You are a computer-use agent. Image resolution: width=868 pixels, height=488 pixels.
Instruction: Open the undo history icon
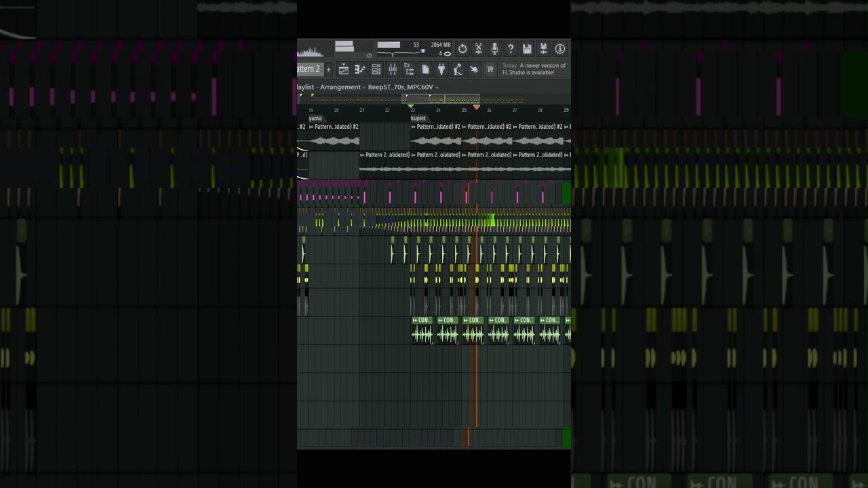(462, 49)
